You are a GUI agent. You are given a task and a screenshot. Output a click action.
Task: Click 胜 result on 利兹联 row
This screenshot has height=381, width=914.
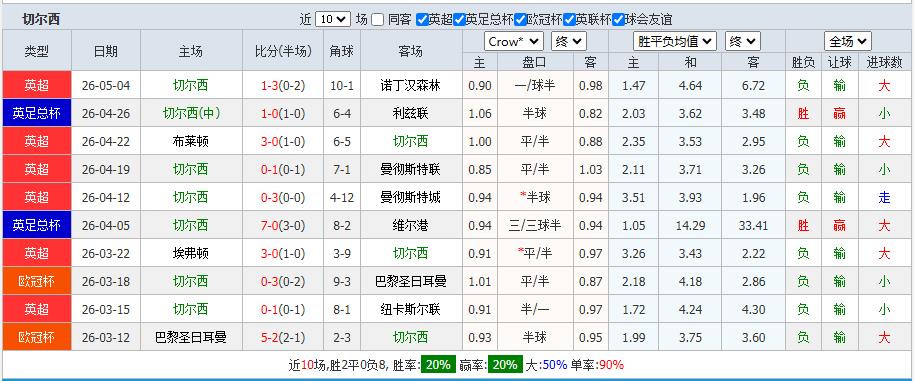(x=803, y=114)
